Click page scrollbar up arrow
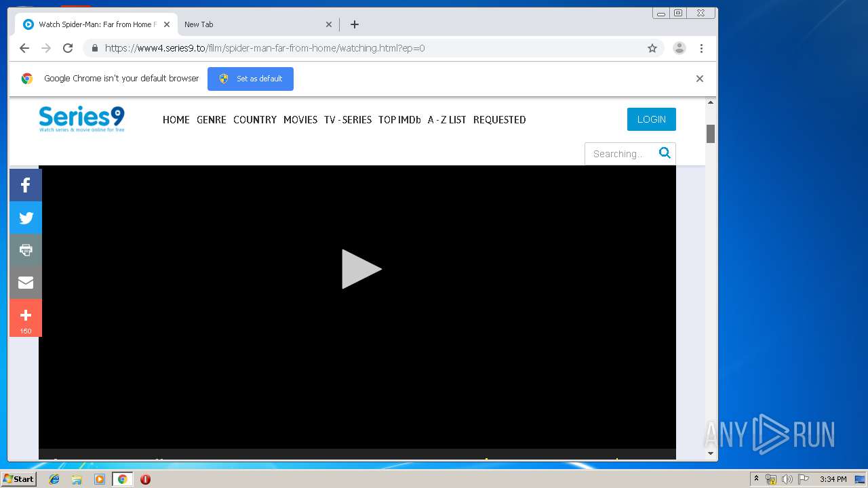This screenshot has width=868, height=488. click(x=711, y=103)
